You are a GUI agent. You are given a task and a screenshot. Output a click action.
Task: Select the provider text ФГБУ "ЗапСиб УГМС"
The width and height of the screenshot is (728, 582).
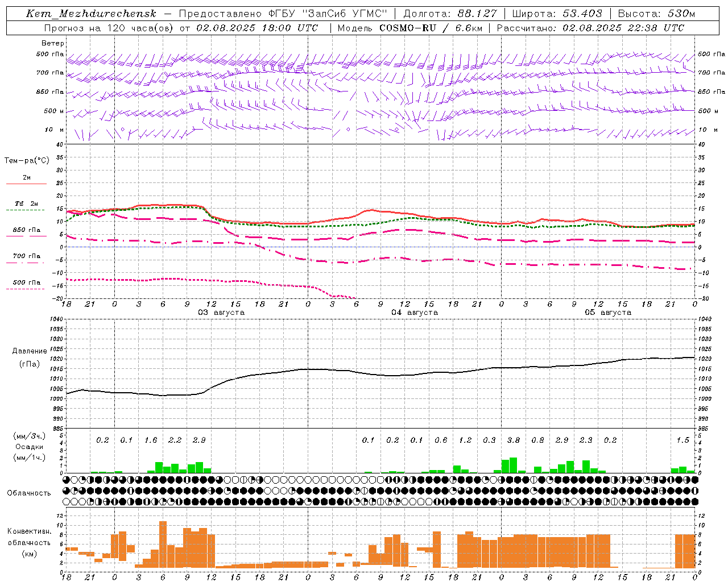tap(327, 14)
